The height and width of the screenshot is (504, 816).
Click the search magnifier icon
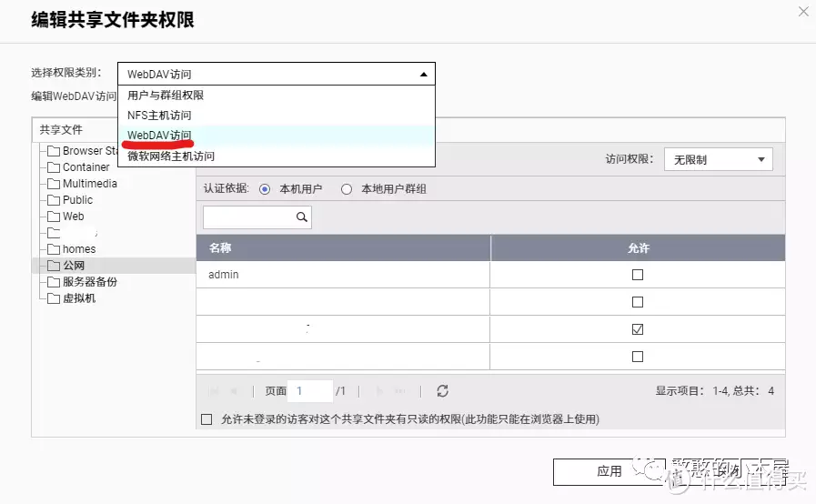click(x=301, y=217)
